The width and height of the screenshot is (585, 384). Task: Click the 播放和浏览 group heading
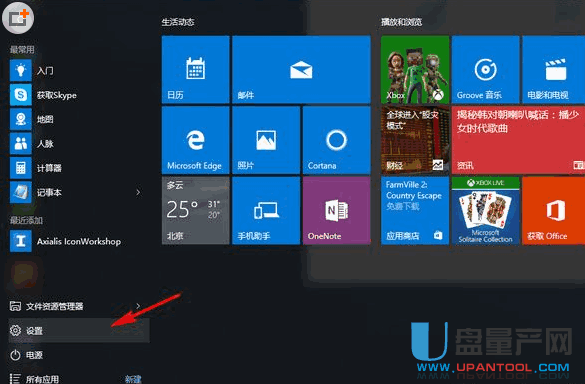click(401, 22)
